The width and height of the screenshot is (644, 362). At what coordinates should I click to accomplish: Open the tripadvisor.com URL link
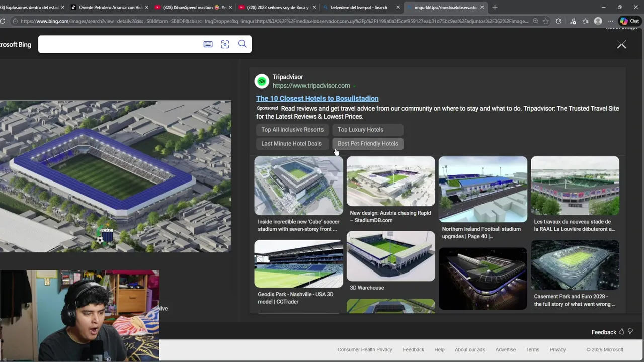click(x=311, y=86)
